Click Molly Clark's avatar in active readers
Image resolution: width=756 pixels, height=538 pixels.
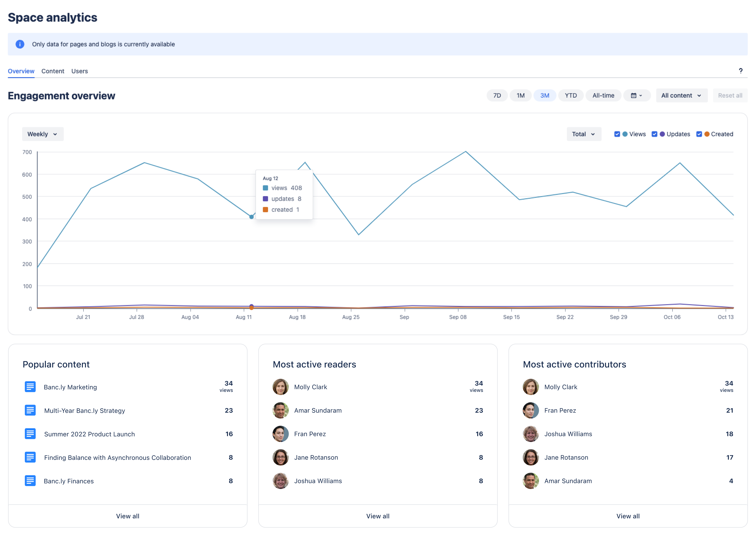click(280, 387)
